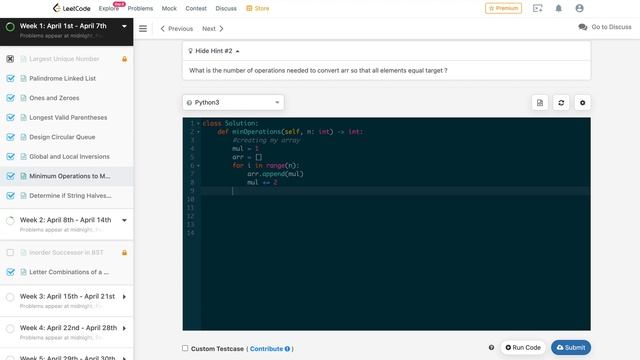Click the document icon beside Design Circular Queue
Viewport: 640px width, 360px height.
(x=23, y=137)
